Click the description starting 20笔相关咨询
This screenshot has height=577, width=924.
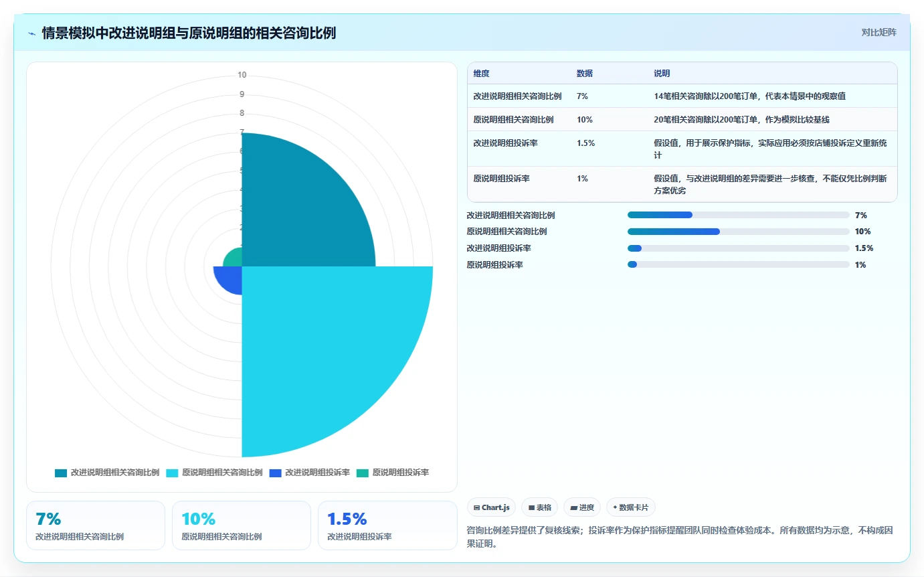741,119
